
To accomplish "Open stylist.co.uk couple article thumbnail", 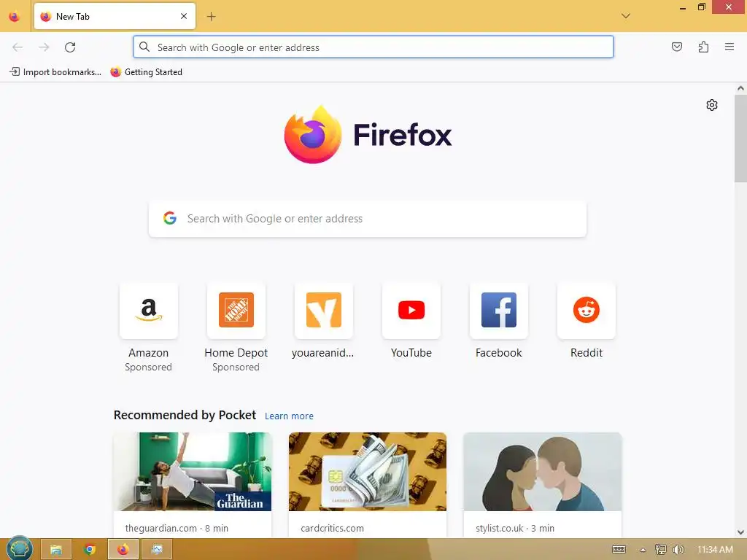I will point(542,472).
